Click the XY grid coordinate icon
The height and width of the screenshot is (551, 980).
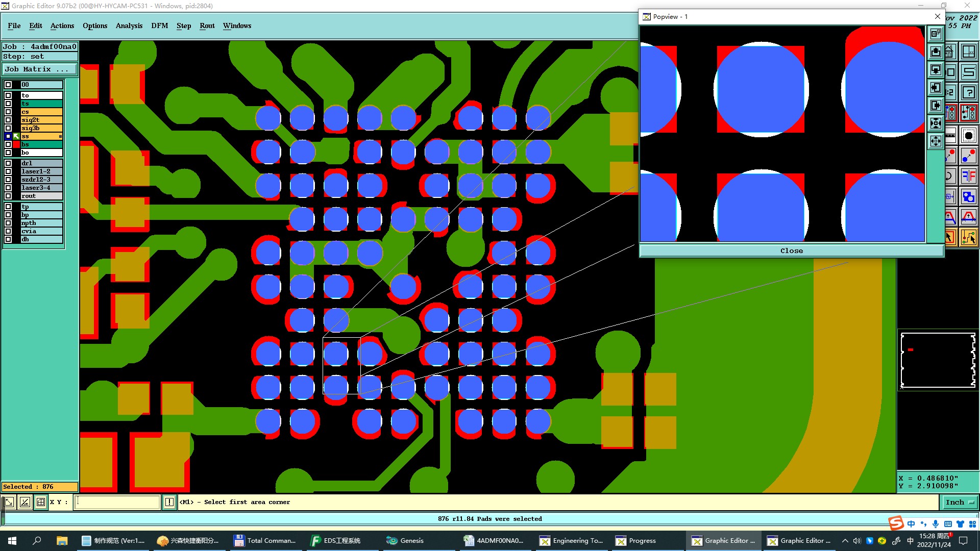tap(969, 52)
